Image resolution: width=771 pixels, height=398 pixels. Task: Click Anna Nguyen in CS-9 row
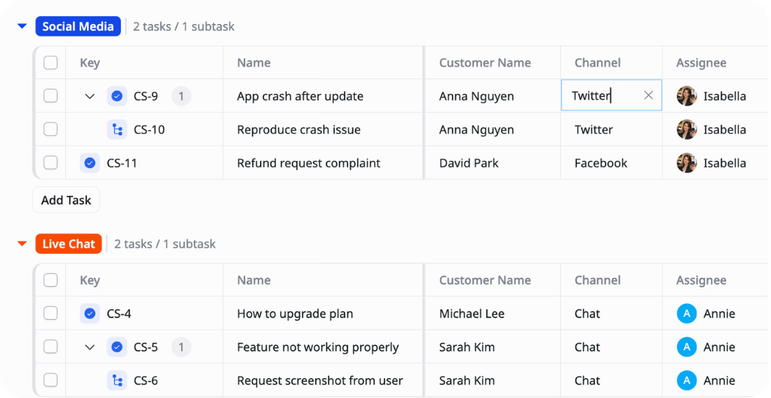476,96
